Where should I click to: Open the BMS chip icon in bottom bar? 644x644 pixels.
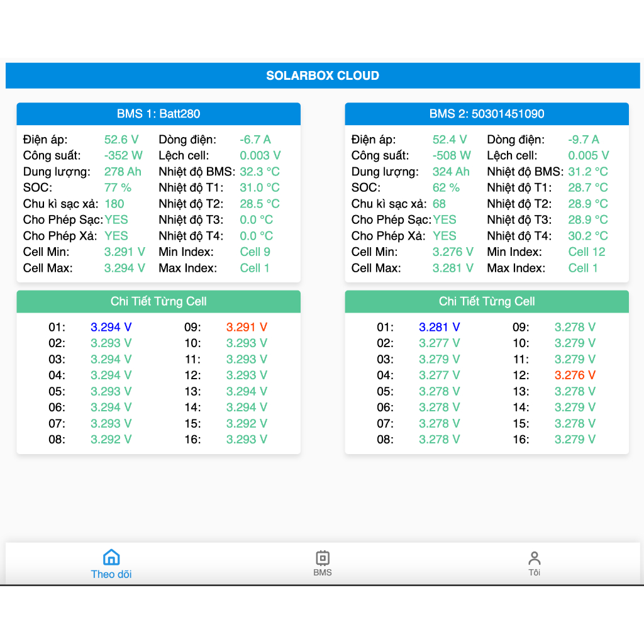point(323,558)
